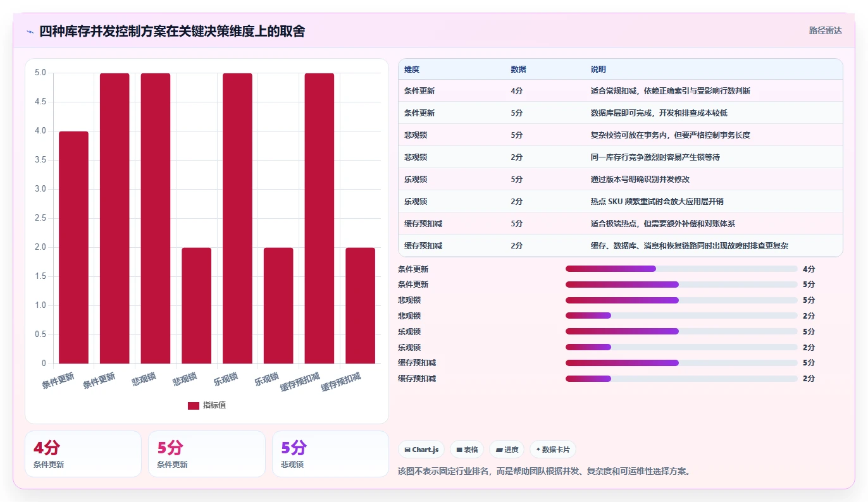Click the 数据卡片 chip
Image resolution: width=868 pixels, height=502 pixels.
click(553, 450)
